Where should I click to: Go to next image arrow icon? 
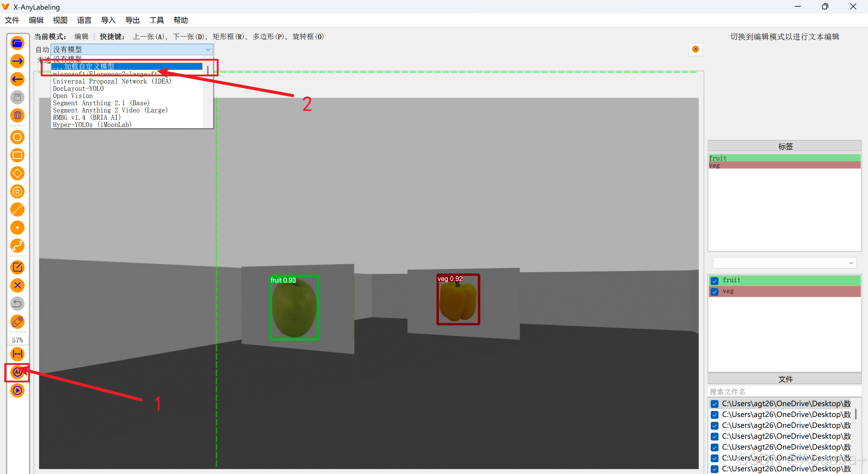[x=17, y=61]
